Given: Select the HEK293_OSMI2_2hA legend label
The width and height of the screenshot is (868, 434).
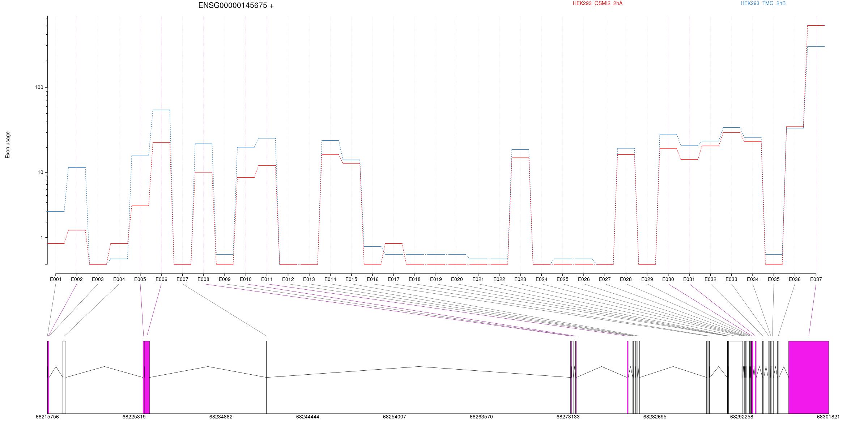Looking at the screenshot, I should click(x=597, y=3).
